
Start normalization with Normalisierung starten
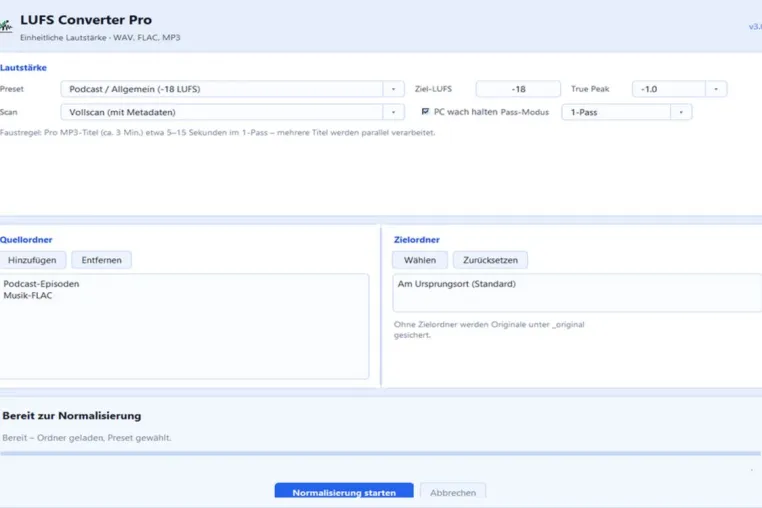pos(344,490)
